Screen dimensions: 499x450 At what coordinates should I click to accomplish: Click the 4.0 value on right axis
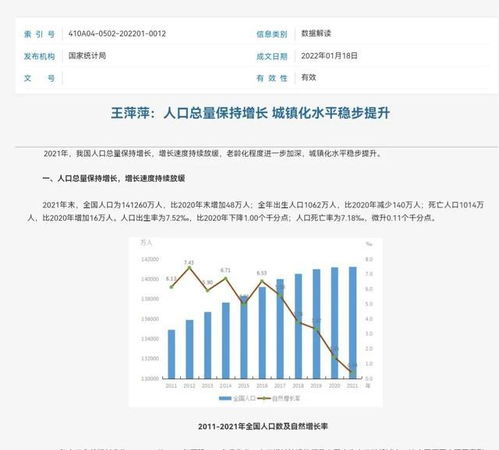click(x=369, y=319)
